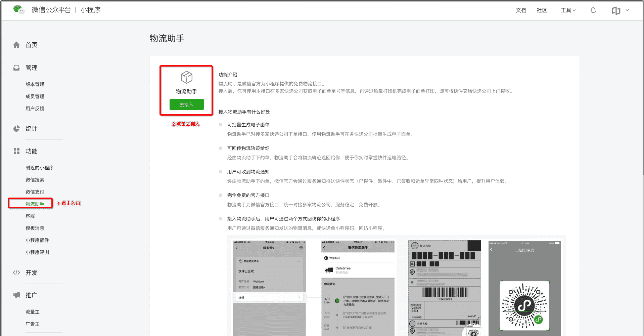Viewport: 644px width, 336px height.
Task: Select 统计 section in sidebar
Action: (32, 128)
